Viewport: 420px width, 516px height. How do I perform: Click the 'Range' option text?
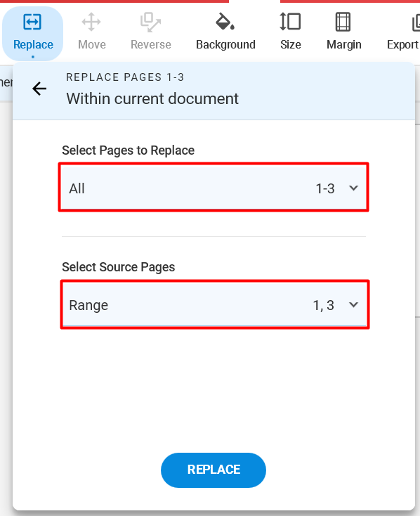coord(88,305)
